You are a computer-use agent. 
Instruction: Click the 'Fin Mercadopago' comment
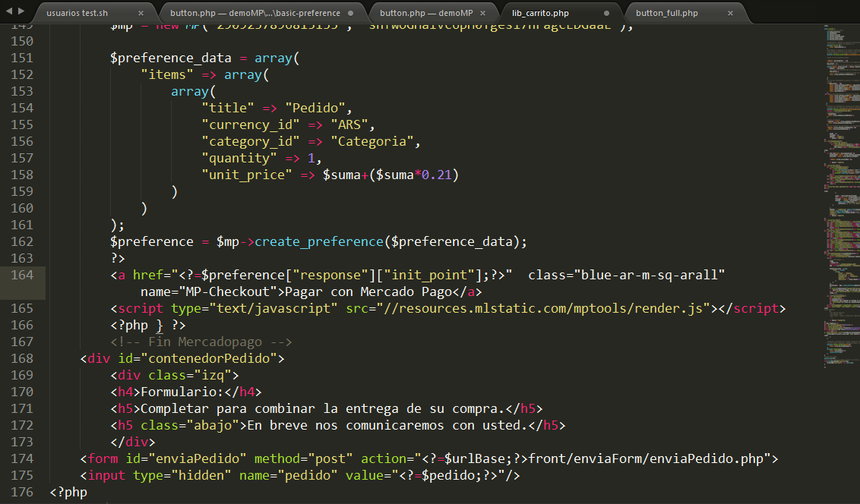(201, 342)
